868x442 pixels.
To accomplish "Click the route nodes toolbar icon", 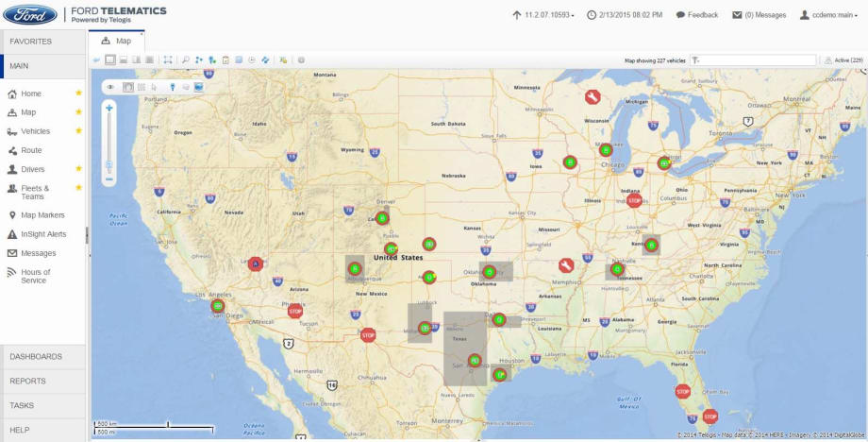I will (x=199, y=59).
